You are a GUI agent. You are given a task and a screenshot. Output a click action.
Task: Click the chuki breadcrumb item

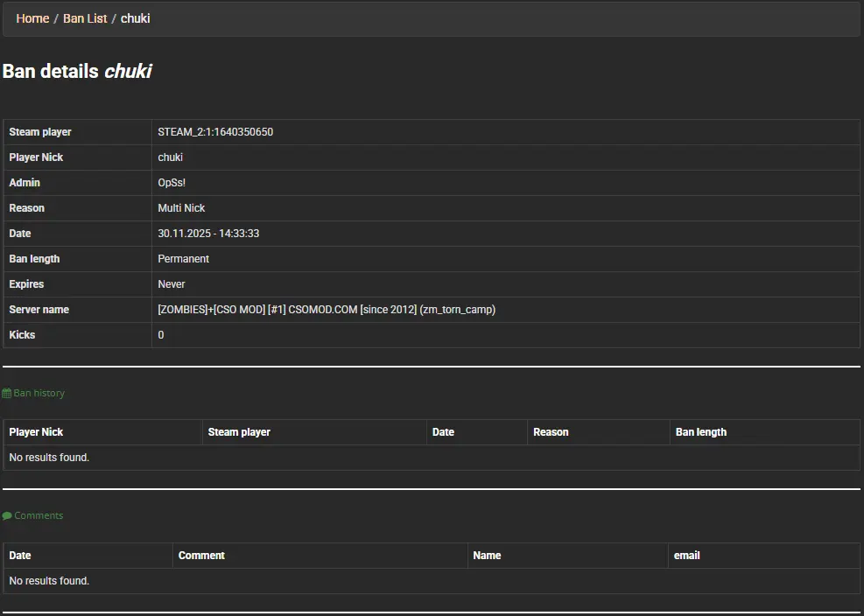point(135,18)
